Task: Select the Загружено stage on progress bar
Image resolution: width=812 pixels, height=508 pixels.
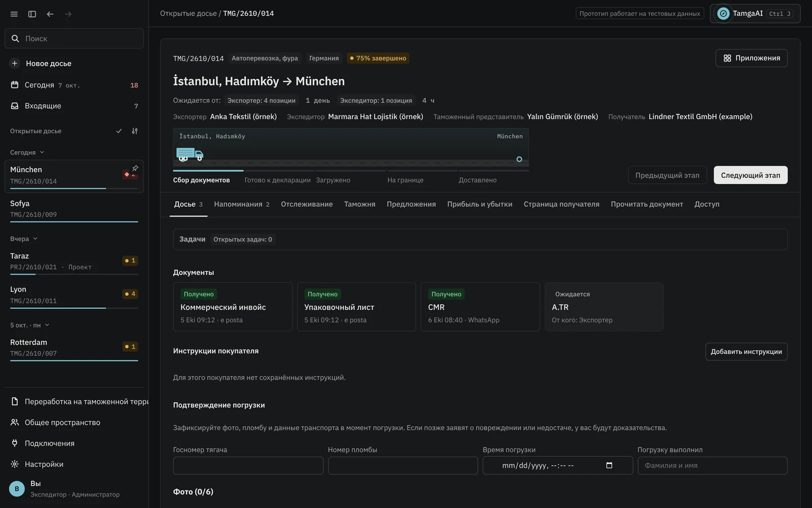Action: pyautogui.click(x=333, y=180)
